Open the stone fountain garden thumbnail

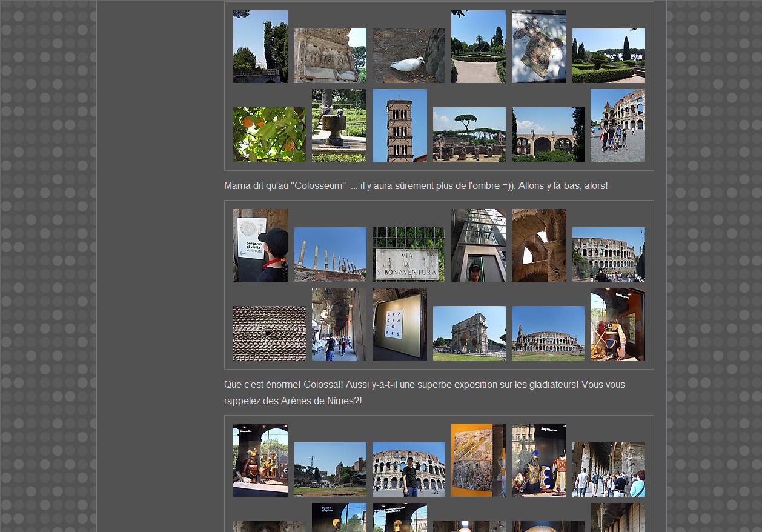point(339,125)
